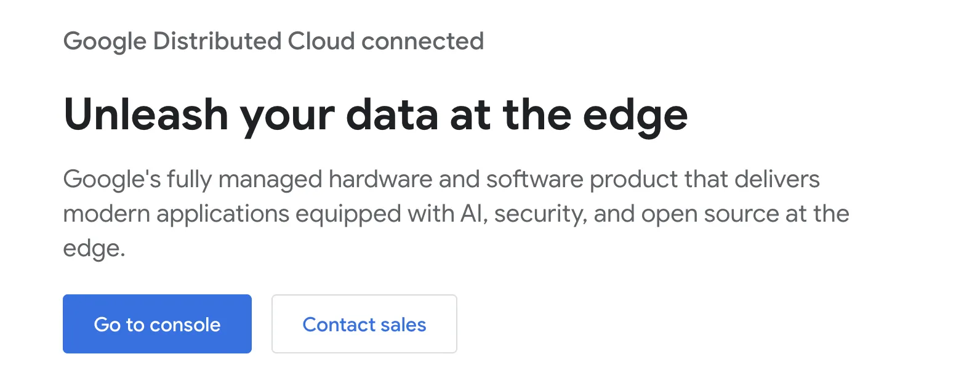The height and width of the screenshot is (383, 980).
Task: Click the word edge in the heading
Action: click(635, 115)
